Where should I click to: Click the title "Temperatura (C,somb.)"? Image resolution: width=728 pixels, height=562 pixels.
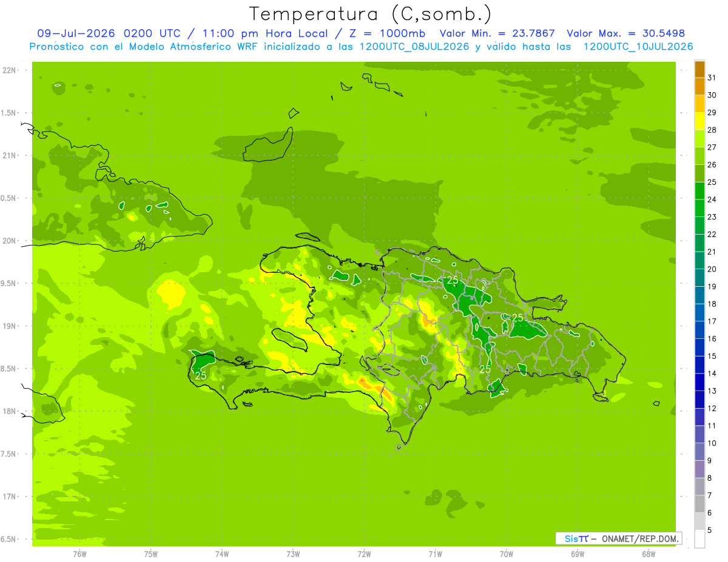371,14
